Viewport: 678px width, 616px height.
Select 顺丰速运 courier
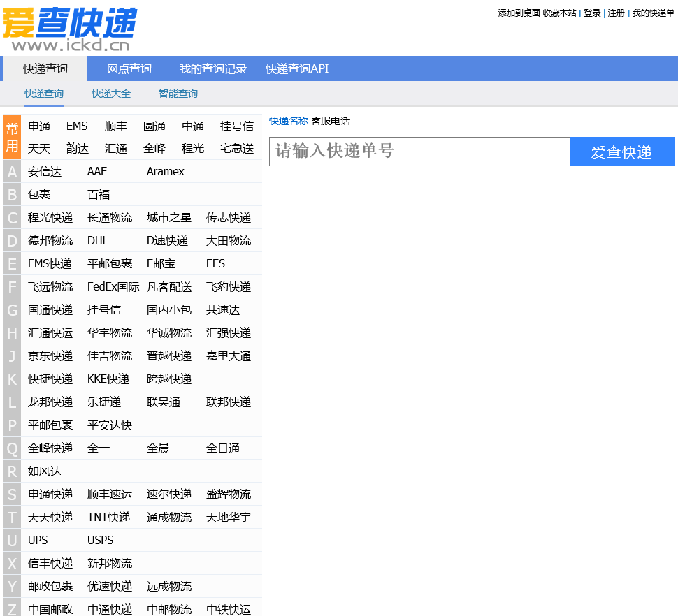110,494
